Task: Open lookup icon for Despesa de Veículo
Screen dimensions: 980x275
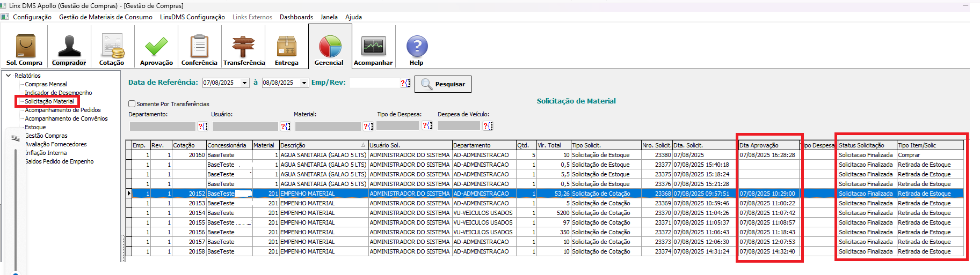Action: pos(488,125)
